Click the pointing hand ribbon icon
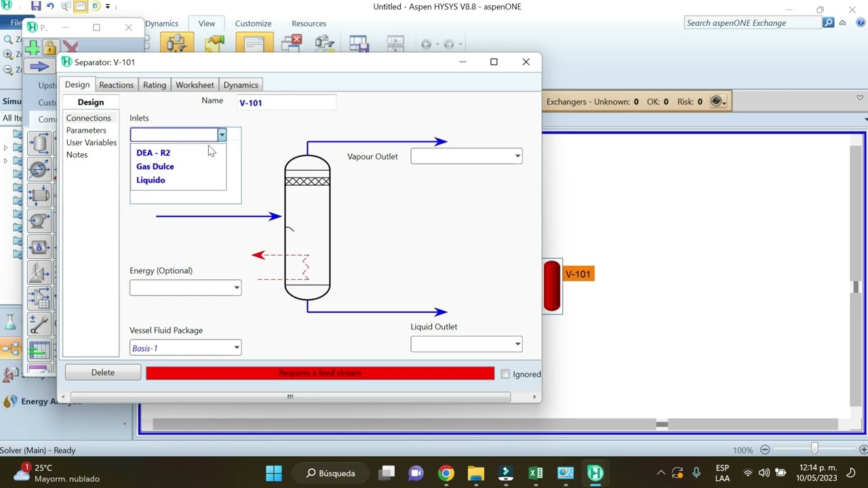This screenshot has width=868, height=488. pos(214,43)
